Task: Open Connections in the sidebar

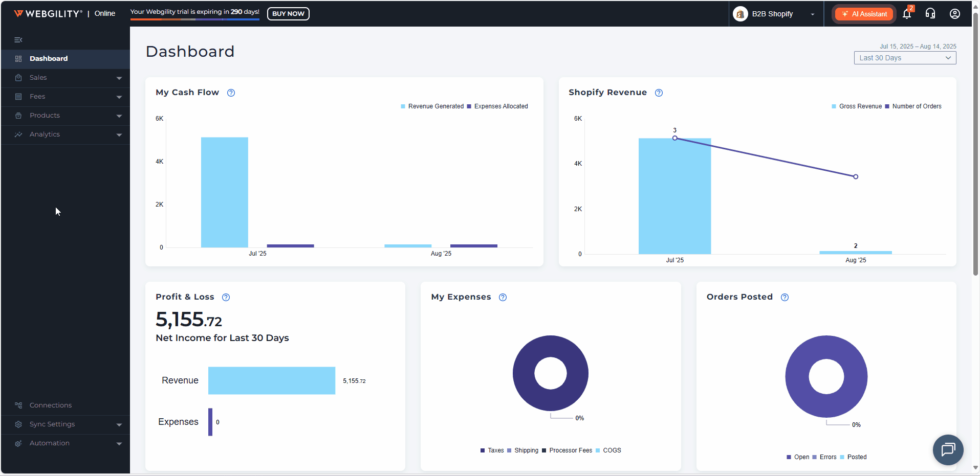Action: point(50,405)
